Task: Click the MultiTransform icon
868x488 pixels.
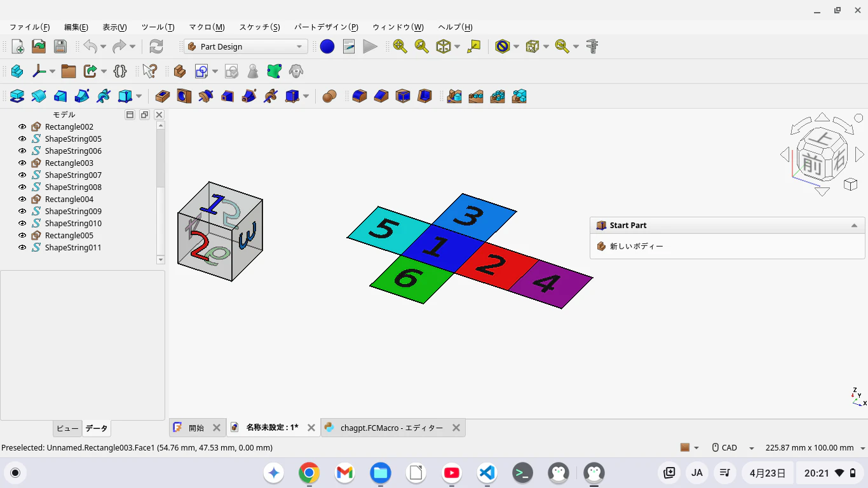Action: click(x=519, y=96)
